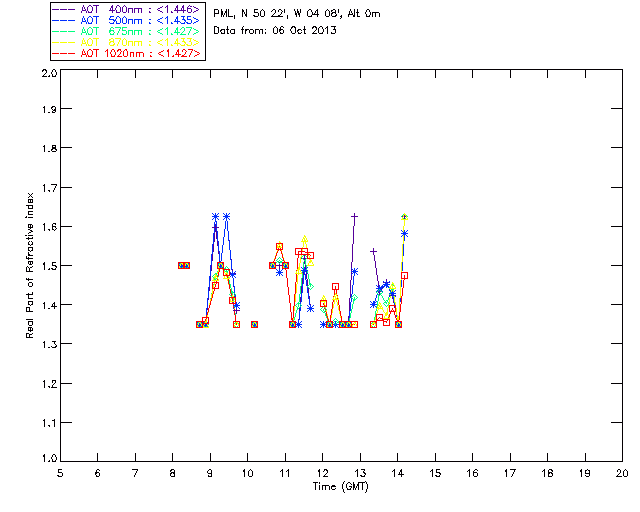The height and width of the screenshot is (512, 640).
Task: Click the 'Real Part of Refractive Index' axis title
Action: (29, 265)
